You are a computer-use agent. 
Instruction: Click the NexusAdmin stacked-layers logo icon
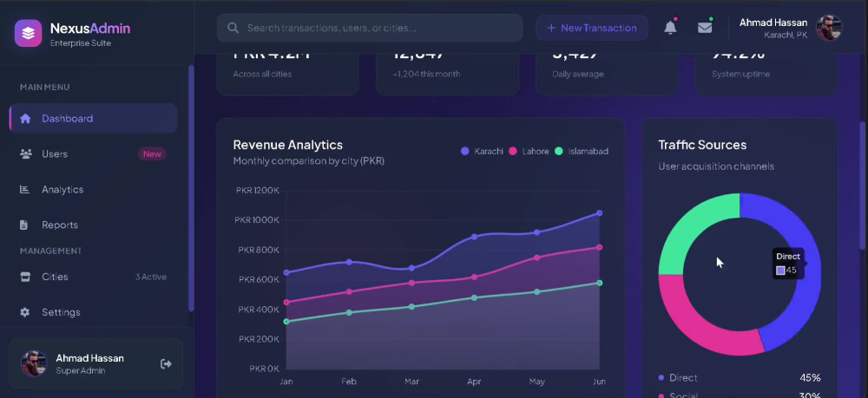tap(29, 33)
